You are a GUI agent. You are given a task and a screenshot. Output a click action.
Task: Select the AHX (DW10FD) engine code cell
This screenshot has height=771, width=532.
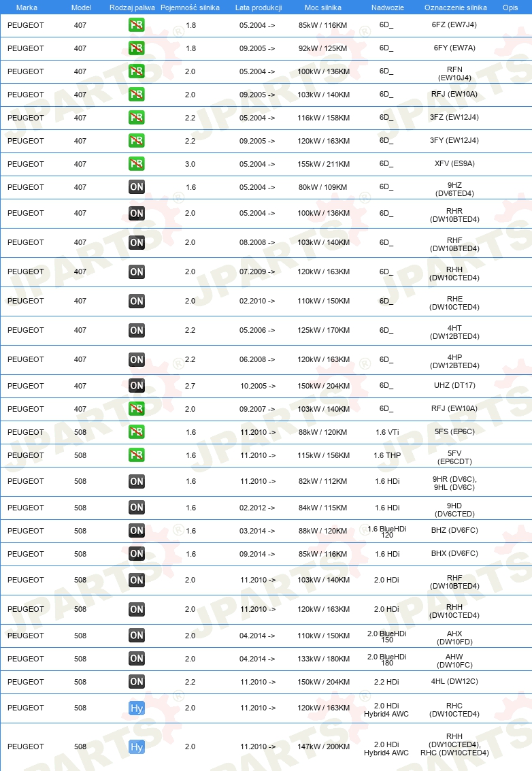(455, 637)
